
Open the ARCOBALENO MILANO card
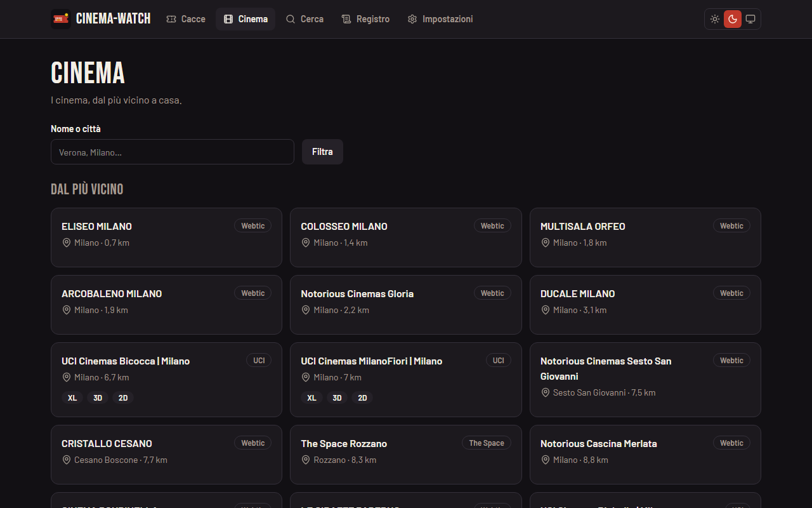coord(166,305)
